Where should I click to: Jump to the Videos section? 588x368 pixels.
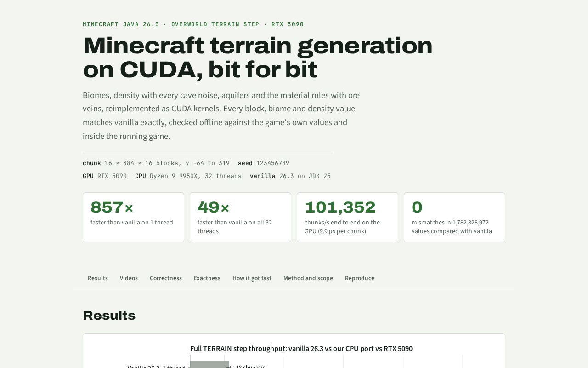tap(129, 278)
